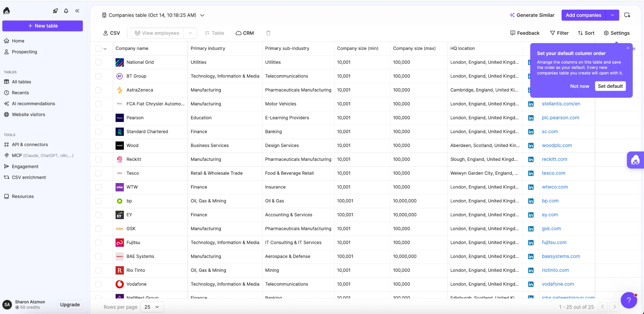Click the help question mark bubble
The height and width of the screenshot is (314, 644).
(x=629, y=300)
